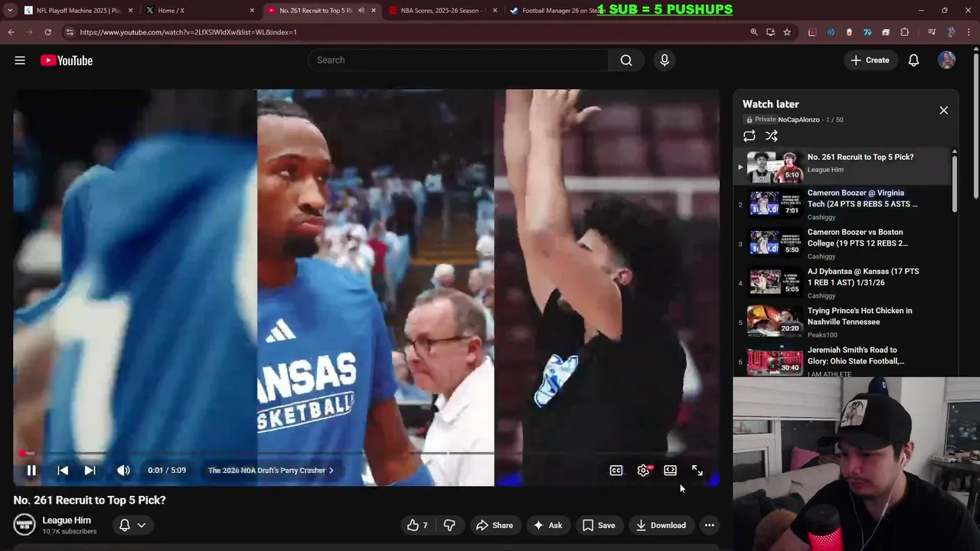Open the browser profile avatar
The image size is (980, 551).
tap(951, 32)
